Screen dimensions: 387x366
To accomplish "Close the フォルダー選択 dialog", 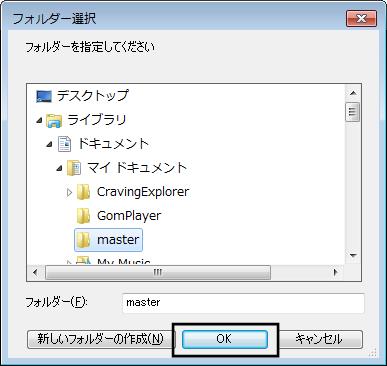I will coord(361,18).
